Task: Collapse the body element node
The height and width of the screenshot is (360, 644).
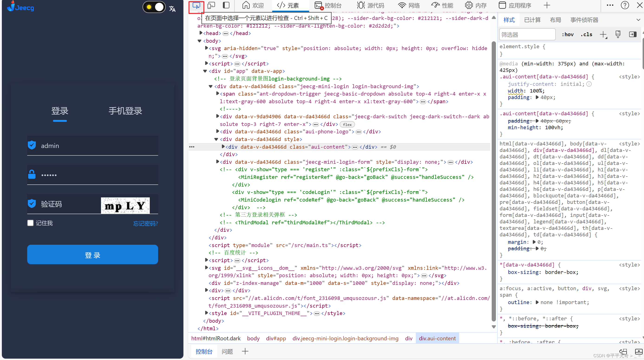Action: 199,41
